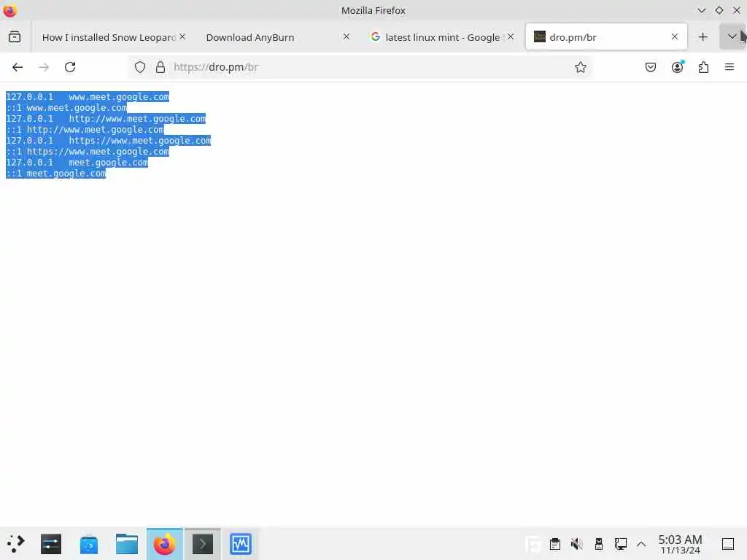Go back one page
The height and width of the screenshot is (560, 747).
(x=18, y=67)
